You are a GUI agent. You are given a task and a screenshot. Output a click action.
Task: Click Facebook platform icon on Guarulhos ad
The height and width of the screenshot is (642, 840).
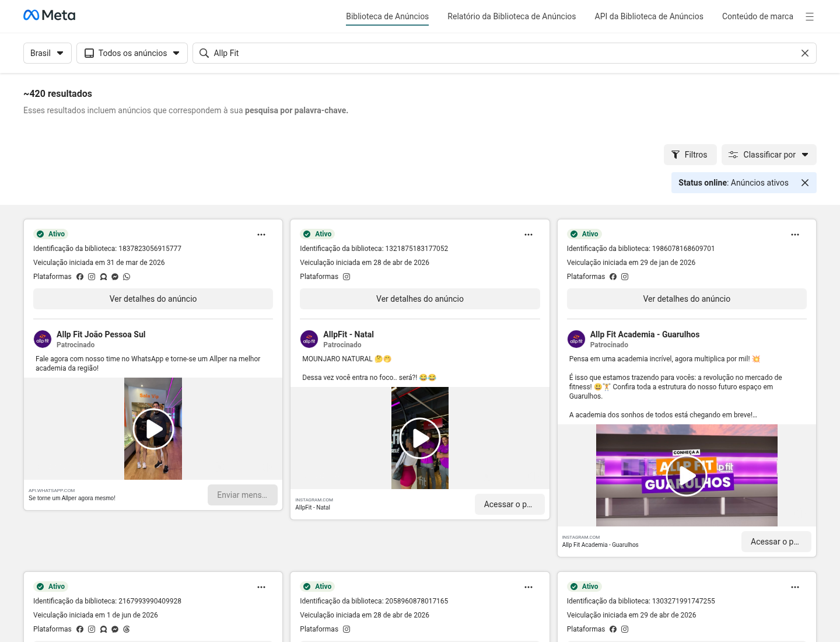[x=613, y=277]
